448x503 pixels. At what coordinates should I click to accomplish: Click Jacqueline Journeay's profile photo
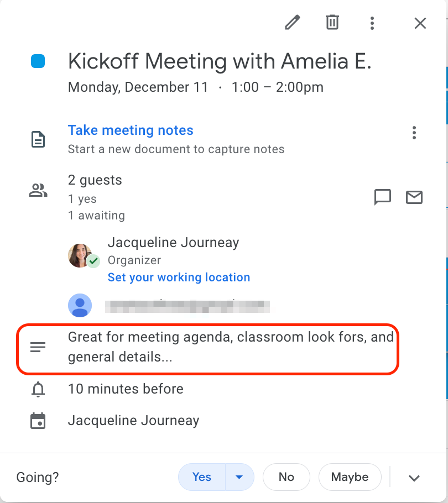[x=80, y=255]
